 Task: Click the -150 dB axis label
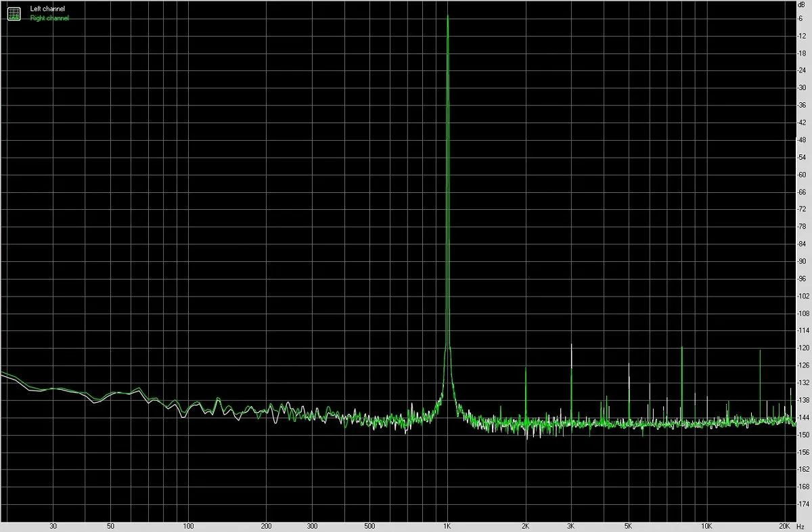click(x=804, y=435)
